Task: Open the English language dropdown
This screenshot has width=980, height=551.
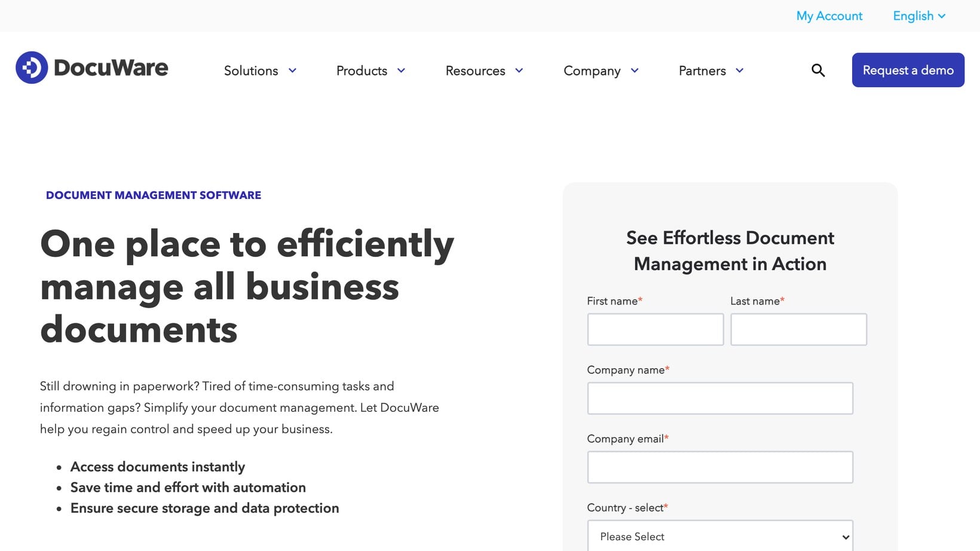Action: click(x=919, y=16)
